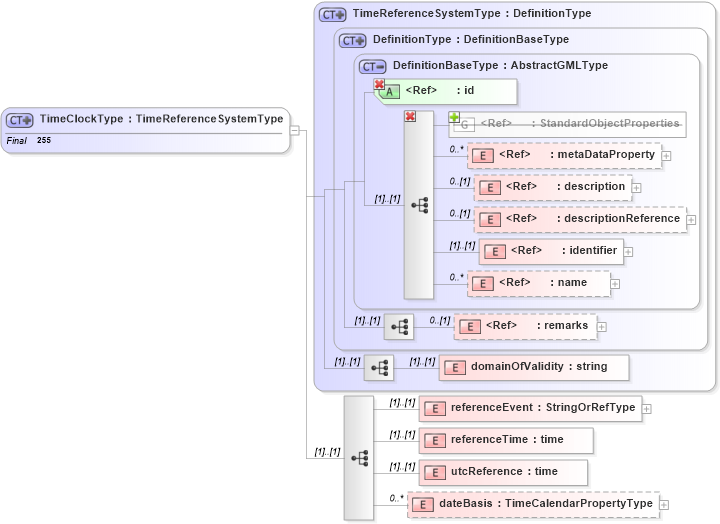720x524 pixels.
Task: Click the E icon of name
Action: pyautogui.click(x=483, y=284)
